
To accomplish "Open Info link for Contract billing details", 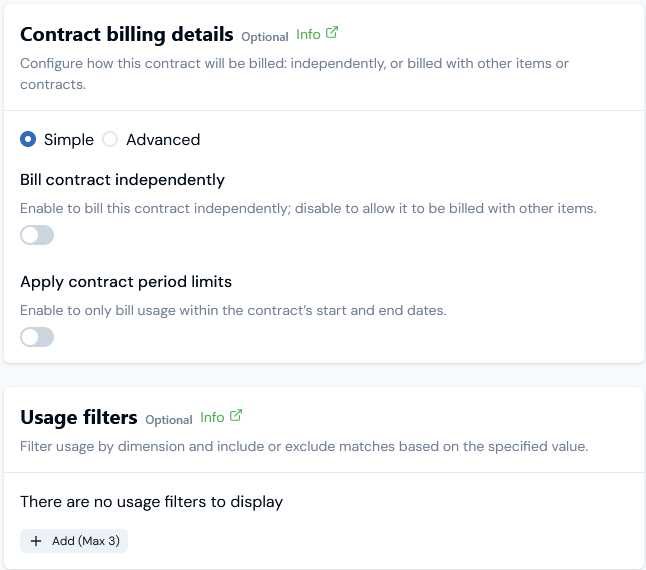I will tap(308, 34).
